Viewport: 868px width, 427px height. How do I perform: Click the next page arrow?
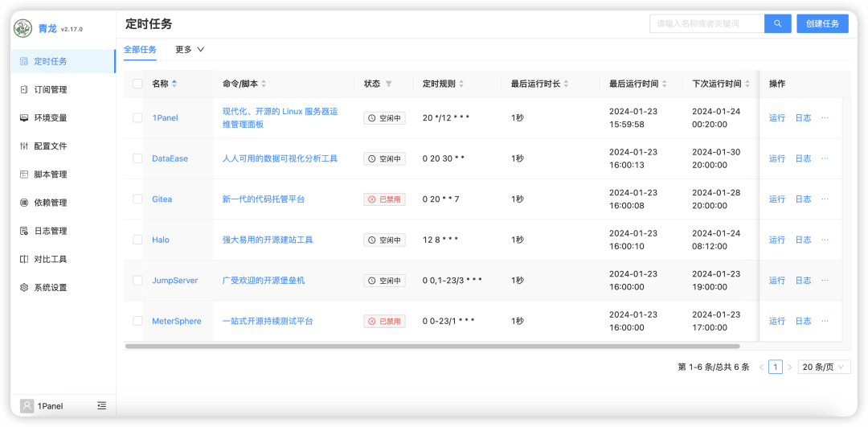click(790, 367)
